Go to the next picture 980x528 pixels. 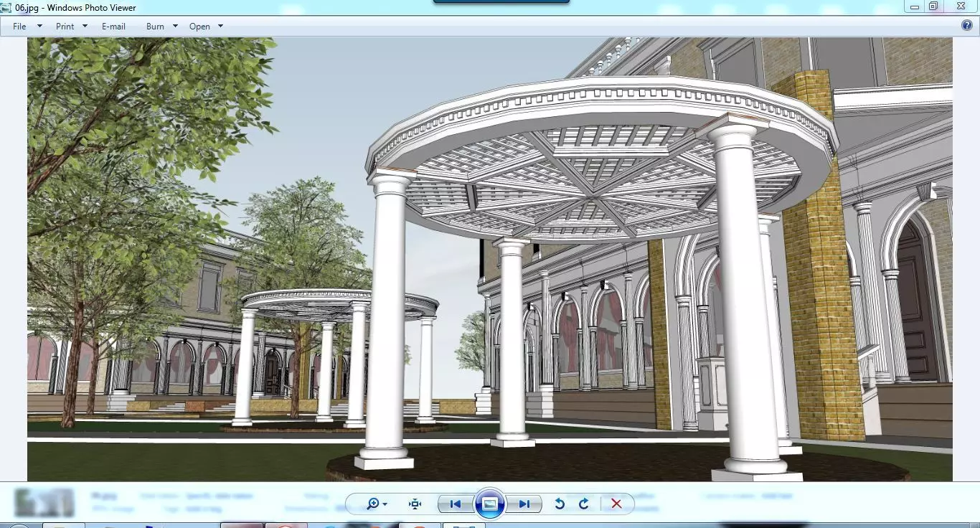524,504
